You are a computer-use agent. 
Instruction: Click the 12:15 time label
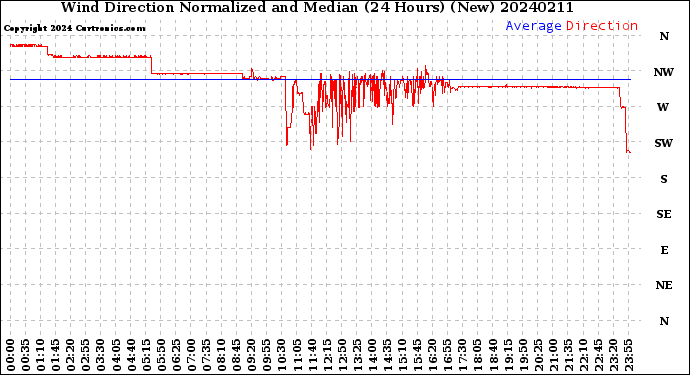tap(327, 355)
